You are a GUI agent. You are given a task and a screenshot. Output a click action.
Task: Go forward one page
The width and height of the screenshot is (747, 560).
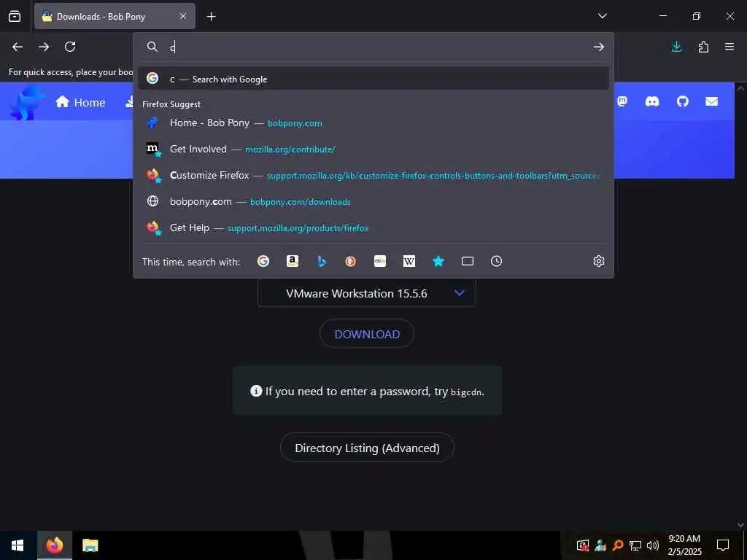click(44, 47)
